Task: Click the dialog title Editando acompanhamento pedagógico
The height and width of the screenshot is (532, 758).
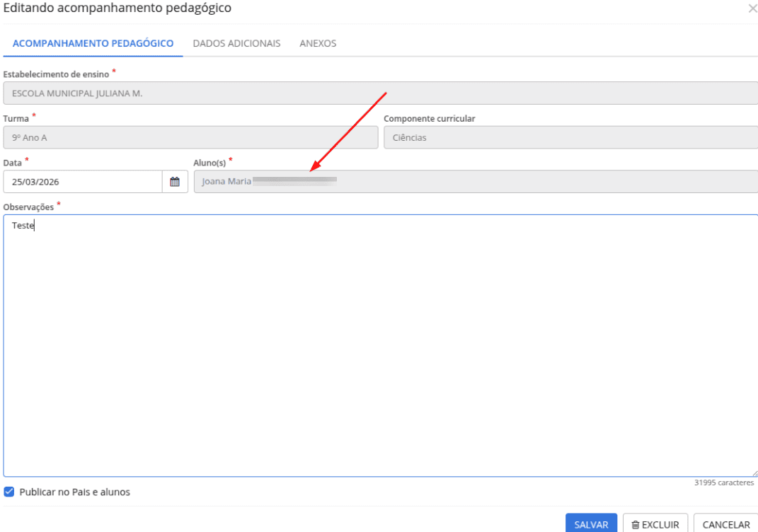Action: coord(117,8)
